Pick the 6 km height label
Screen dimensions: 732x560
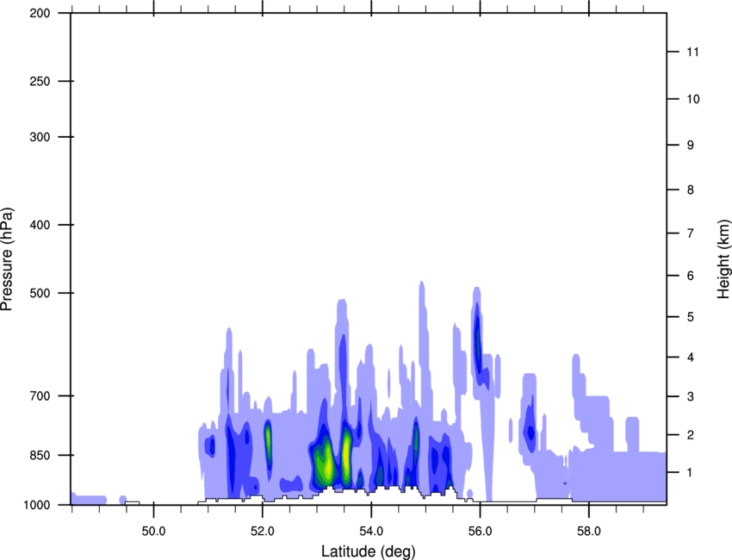690,276
